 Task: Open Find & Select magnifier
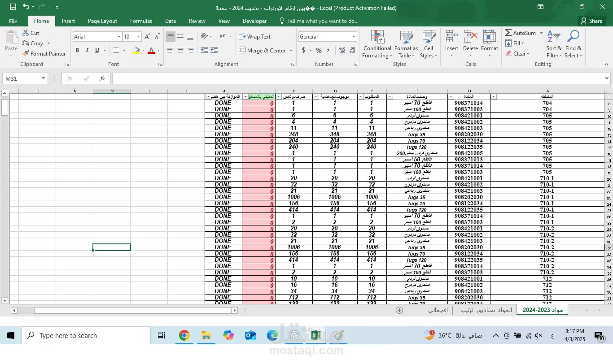pyautogui.click(x=573, y=44)
